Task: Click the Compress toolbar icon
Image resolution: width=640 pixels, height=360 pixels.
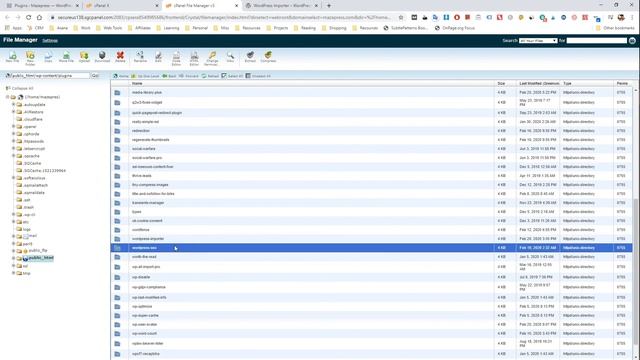Action: pyautogui.click(x=268, y=56)
